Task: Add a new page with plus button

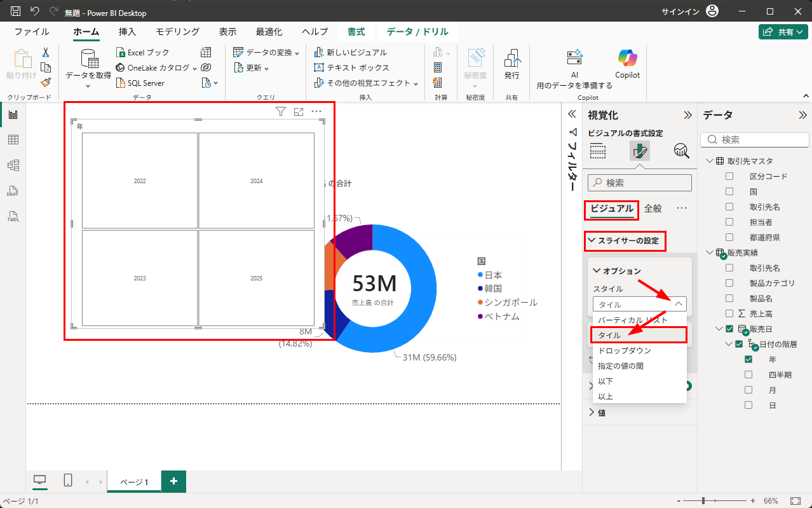Action: [173, 481]
